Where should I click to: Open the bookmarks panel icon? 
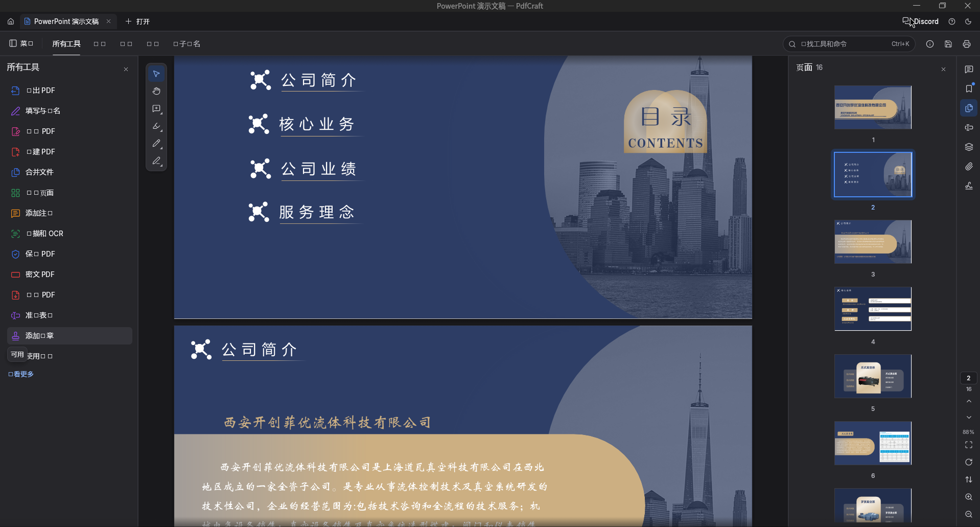click(x=969, y=88)
